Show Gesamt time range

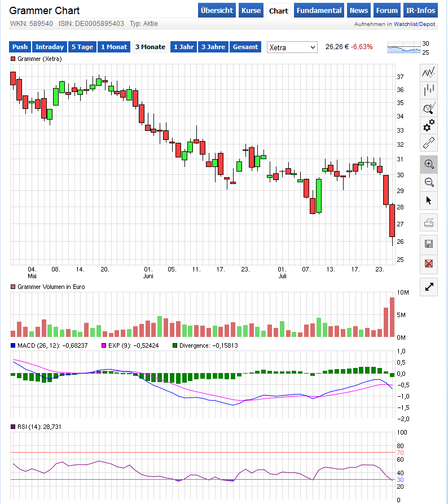[245, 47]
